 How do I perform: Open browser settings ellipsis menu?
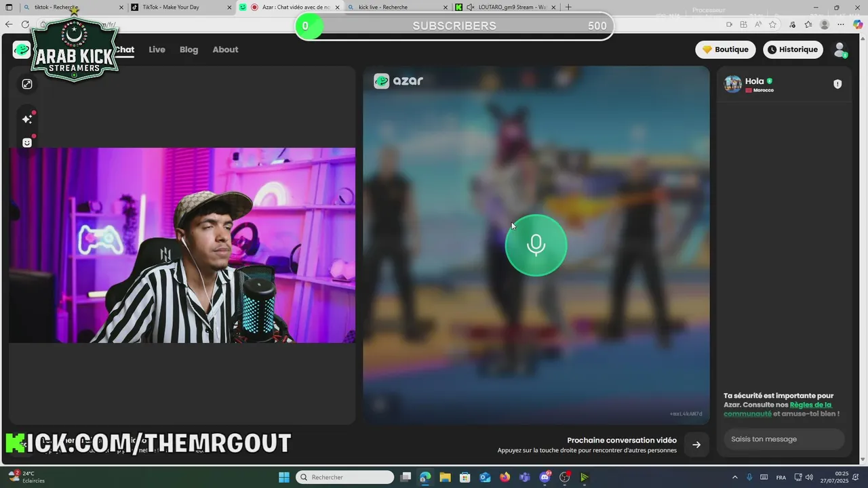841,24
